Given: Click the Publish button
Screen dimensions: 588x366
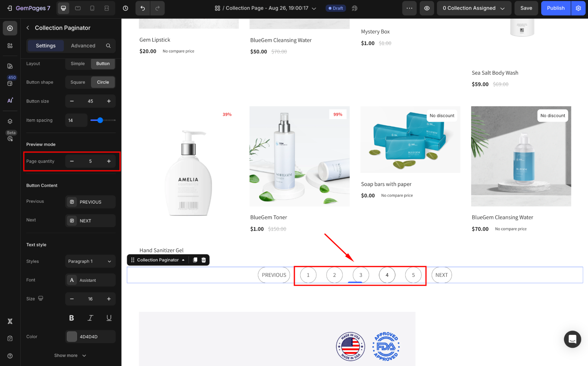Looking at the screenshot, I should (555, 8).
